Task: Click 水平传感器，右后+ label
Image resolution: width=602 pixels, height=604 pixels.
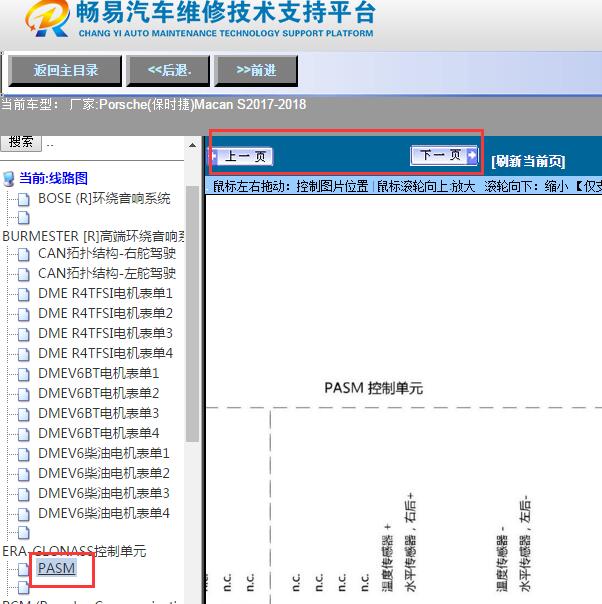Action: [410, 542]
